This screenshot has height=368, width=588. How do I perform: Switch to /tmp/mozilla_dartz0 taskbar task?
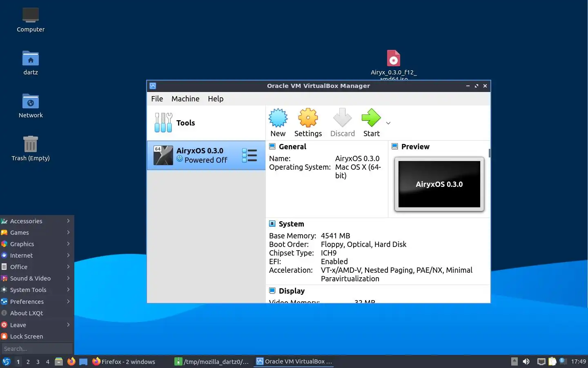(x=212, y=361)
